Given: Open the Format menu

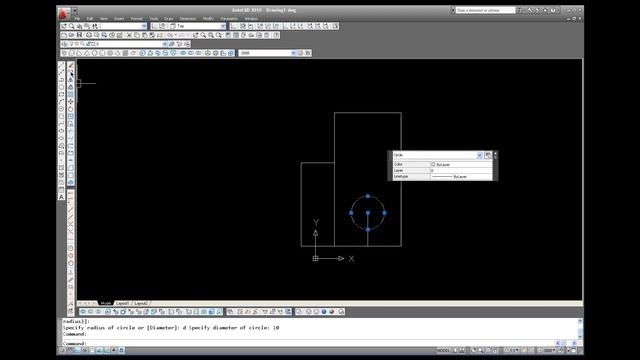Looking at the screenshot, I should (136, 18).
